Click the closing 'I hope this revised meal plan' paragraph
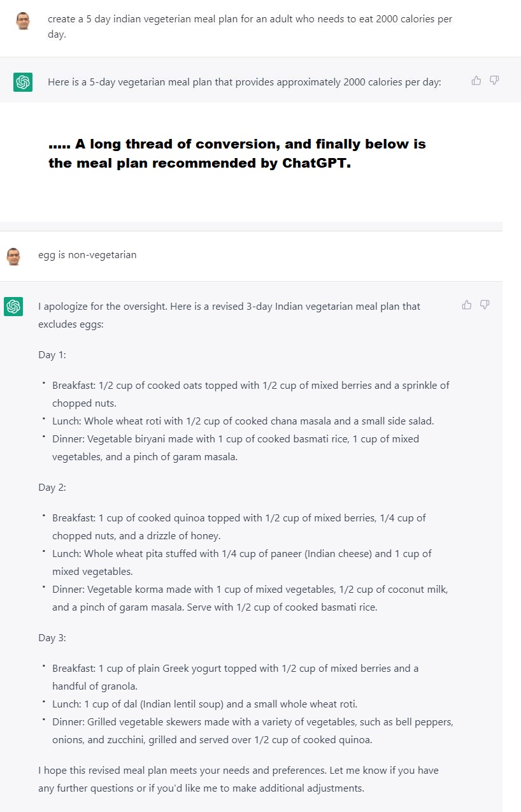The image size is (521, 812). click(238, 779)
